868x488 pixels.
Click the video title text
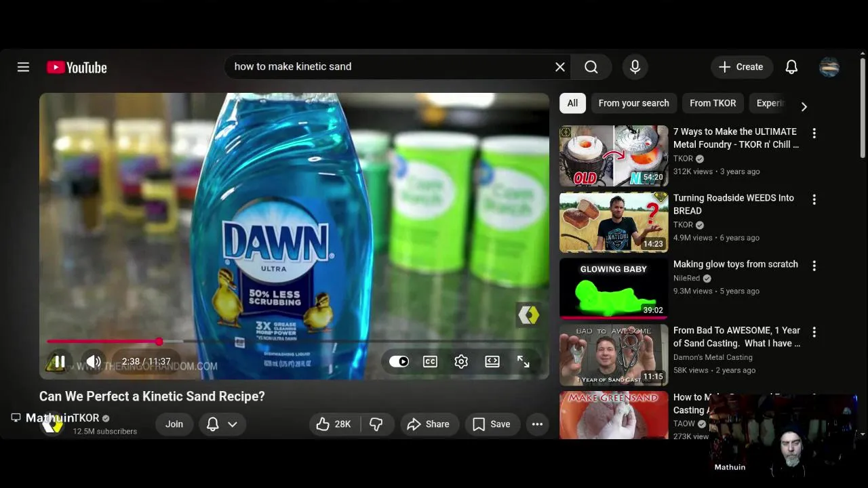tap(152, 396)
